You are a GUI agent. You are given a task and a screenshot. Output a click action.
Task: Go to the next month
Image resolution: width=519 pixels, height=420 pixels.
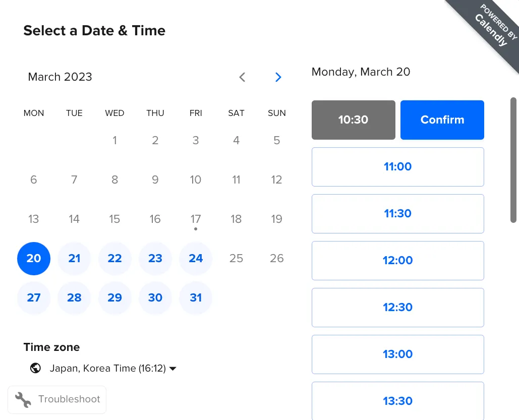(x=278, y=77)
